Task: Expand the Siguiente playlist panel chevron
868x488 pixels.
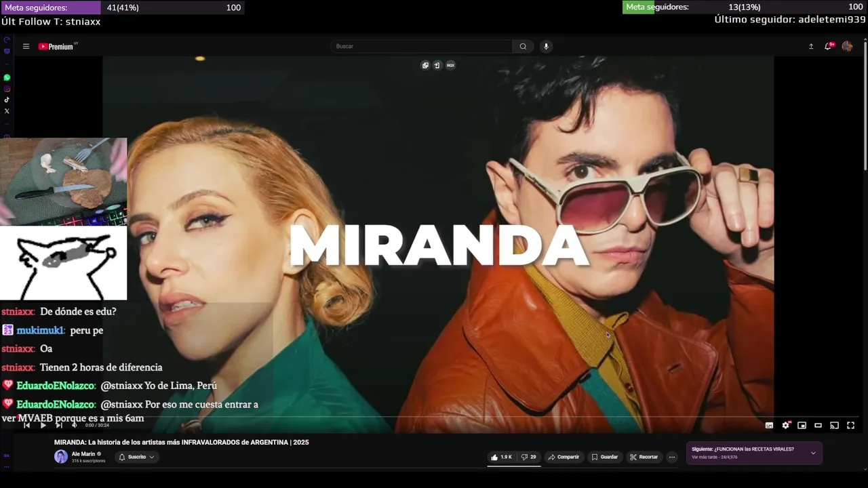Action: pos(813,453)
